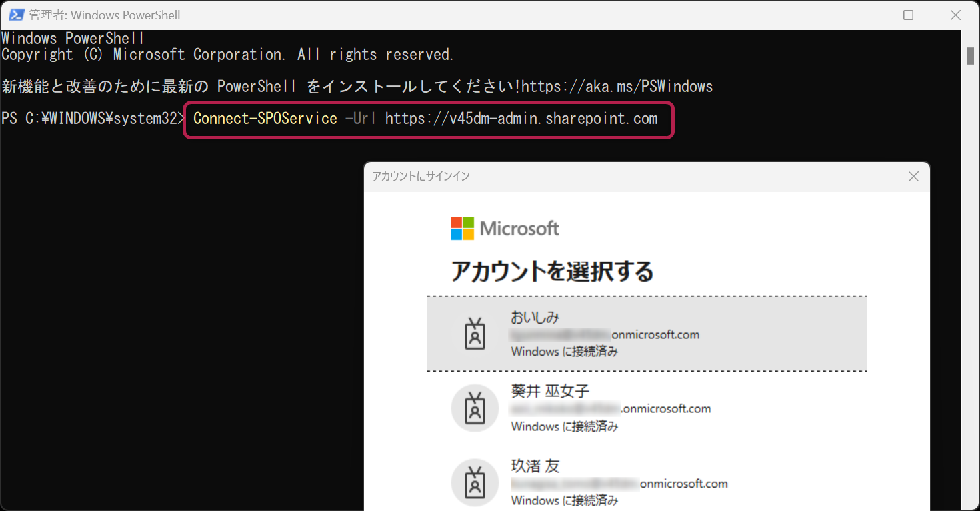Click the four-square Microsoft logo colored tiles
Screen dimensions: 980x511
tap(463, 229)
